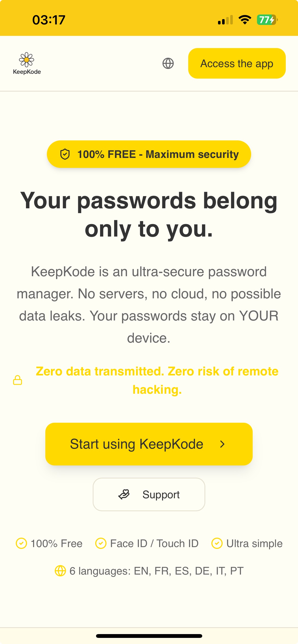Screen dimensions: 298x644
Task: Click the heart-in-hand icon on Support button
Action: coord(124,494)
